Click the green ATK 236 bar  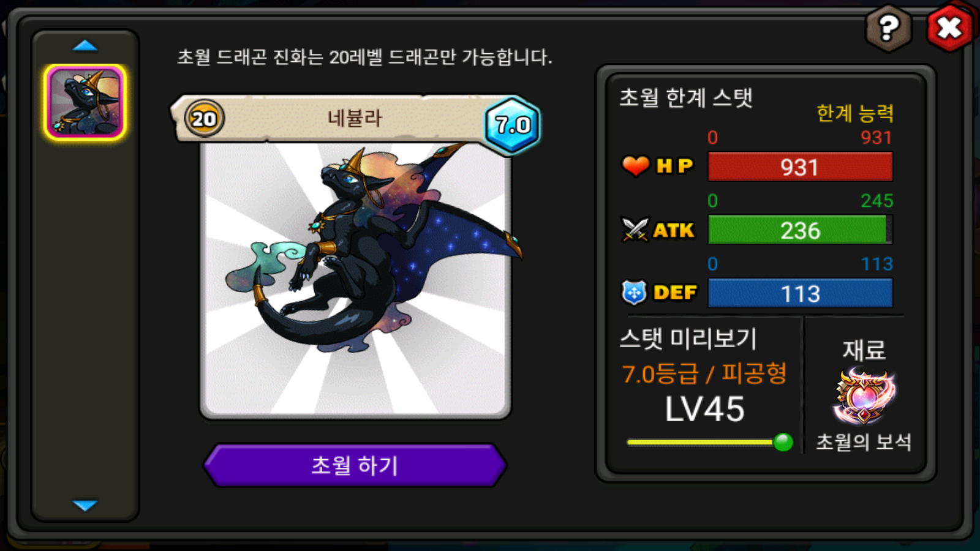(800, 230)
